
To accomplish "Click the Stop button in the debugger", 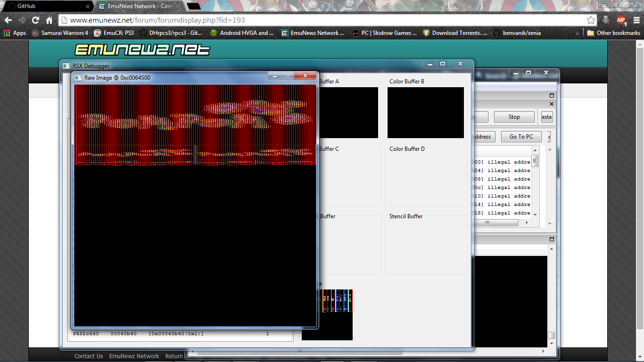I will pyautogui.click(x=514, y=117).
